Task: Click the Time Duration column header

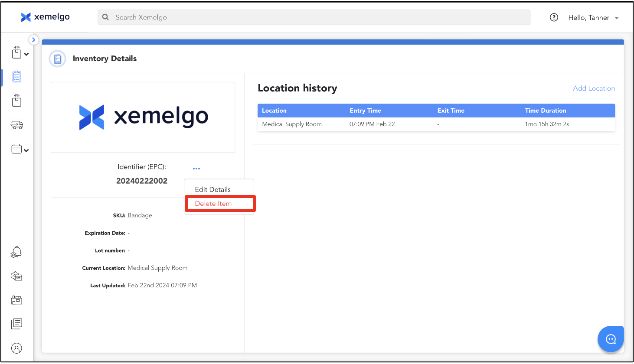Action: tap(546, 110)
